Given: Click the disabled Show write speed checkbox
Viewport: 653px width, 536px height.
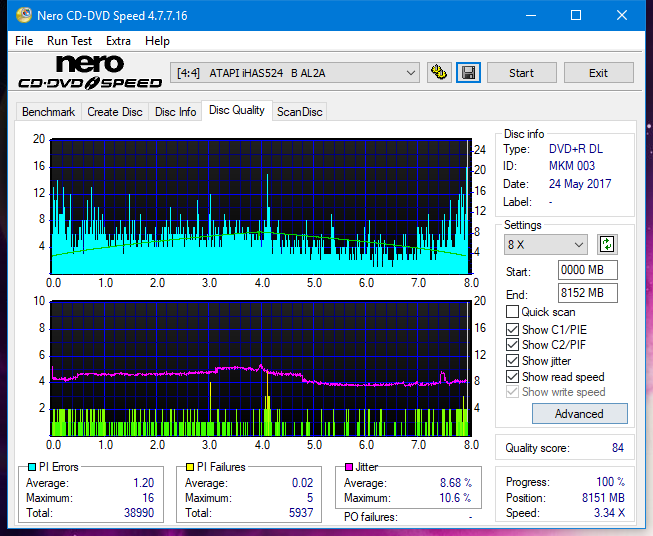Looking at the screenshot, I should click(x=512, y=392).
